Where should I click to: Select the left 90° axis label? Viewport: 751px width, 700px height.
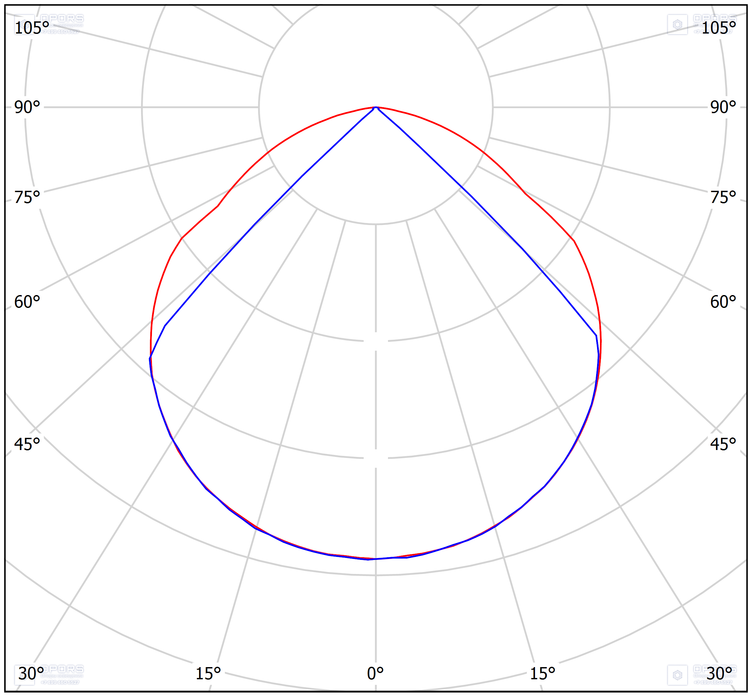click(27, 107)
